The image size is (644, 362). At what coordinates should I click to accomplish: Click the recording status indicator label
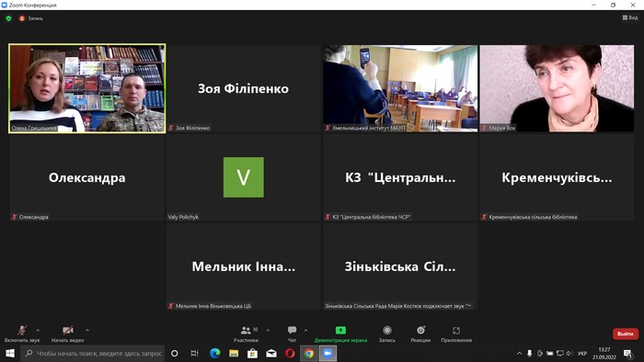tap(31, 18)
